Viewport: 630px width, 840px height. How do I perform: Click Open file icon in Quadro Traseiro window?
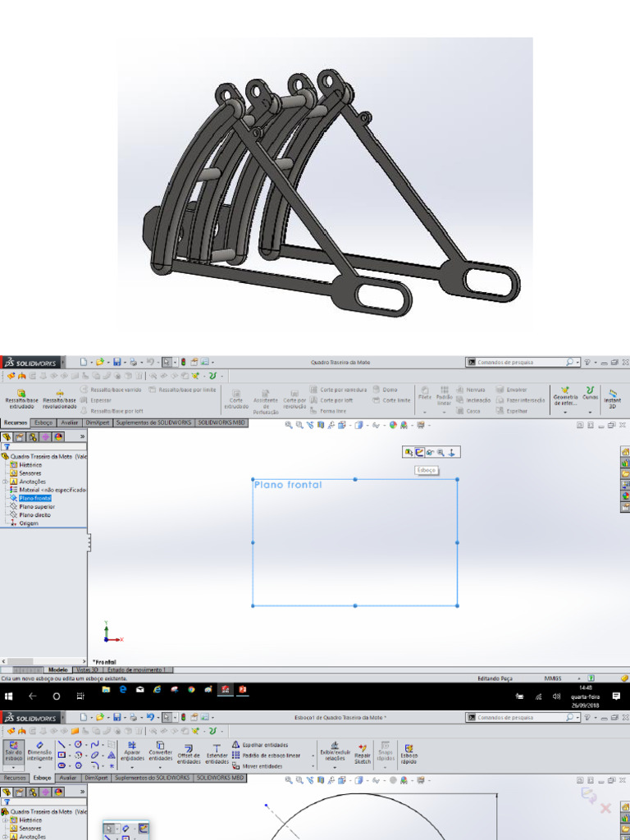(99, 362)
